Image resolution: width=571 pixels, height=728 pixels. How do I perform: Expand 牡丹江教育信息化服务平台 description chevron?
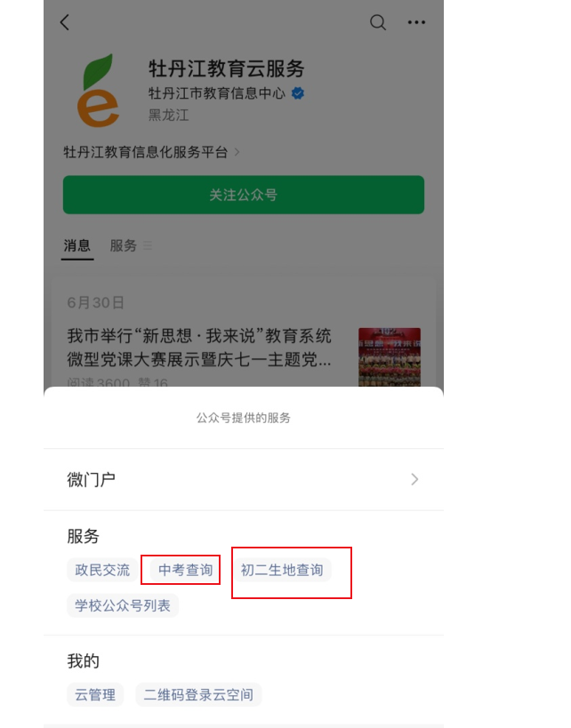point(237,152)
